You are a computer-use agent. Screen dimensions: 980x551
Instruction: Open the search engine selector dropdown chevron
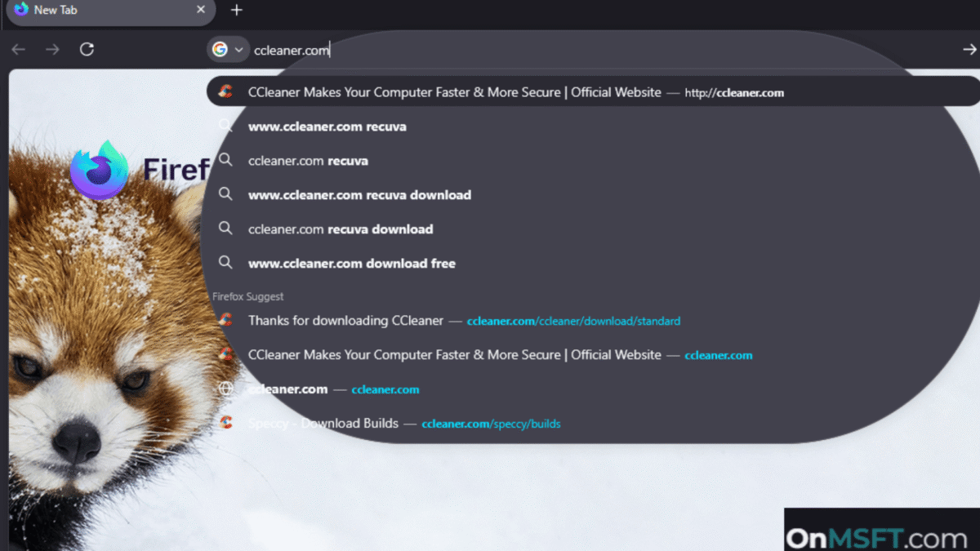[239, 49]
